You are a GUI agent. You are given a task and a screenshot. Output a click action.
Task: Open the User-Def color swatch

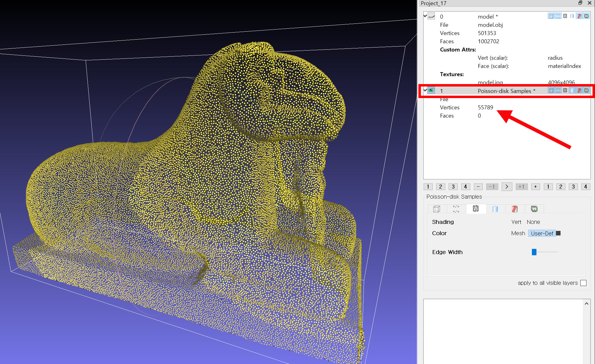point(558,233)
